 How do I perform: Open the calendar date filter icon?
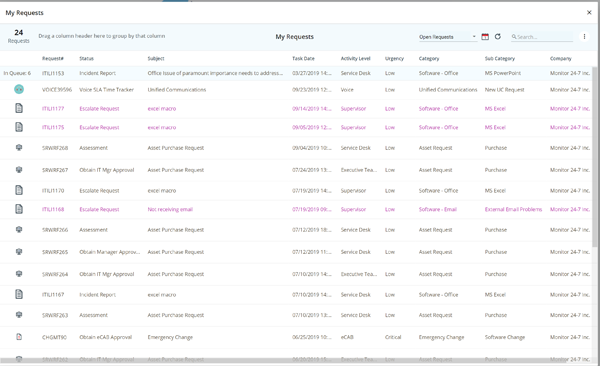485,37
